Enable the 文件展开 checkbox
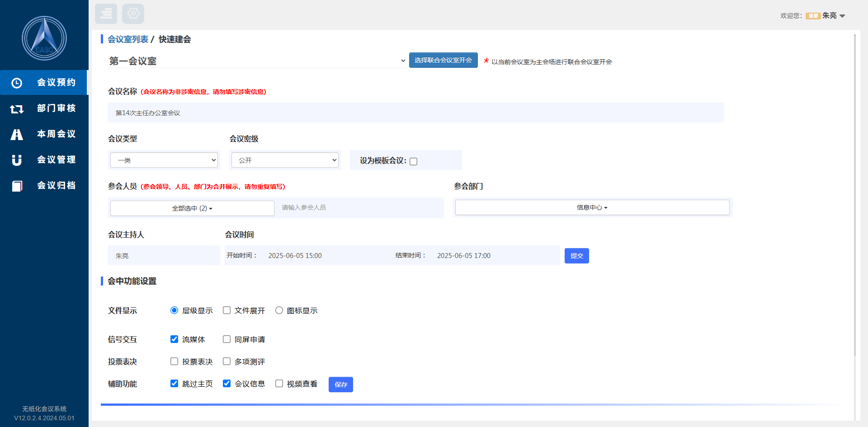This screenshot has height=427, width=868. pos(226,310)
